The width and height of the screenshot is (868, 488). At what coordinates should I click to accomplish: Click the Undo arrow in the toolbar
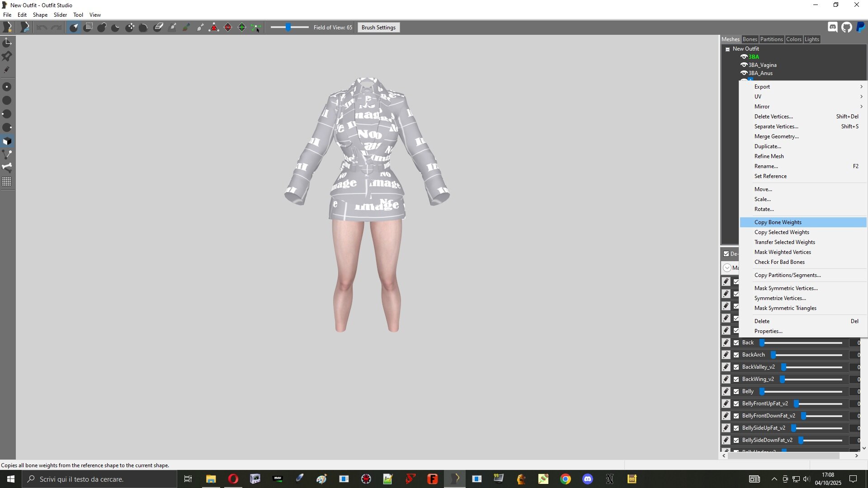coord(42,28)
